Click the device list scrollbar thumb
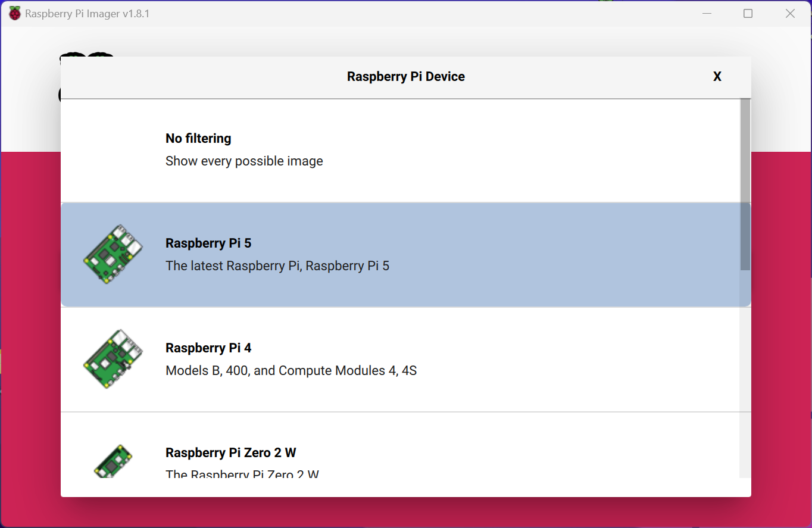This screenshot has width=812, height=528. [x=745, y=185]
